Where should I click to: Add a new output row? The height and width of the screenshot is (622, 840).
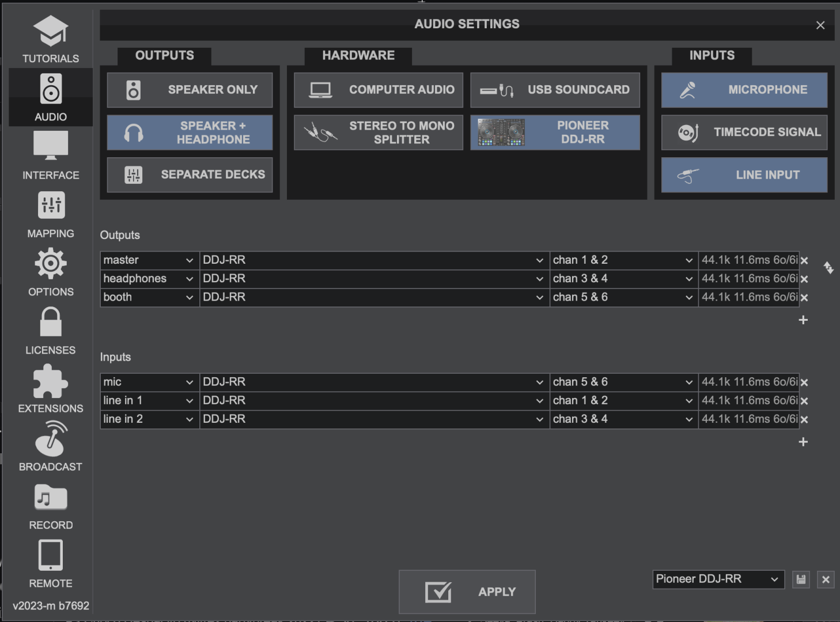(803, 320)
